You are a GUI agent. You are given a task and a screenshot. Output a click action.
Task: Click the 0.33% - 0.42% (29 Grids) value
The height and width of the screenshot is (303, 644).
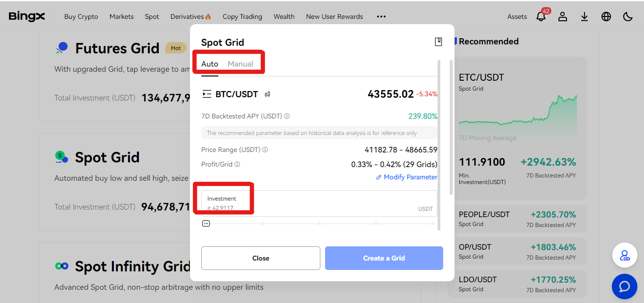(x=394, y=164)
